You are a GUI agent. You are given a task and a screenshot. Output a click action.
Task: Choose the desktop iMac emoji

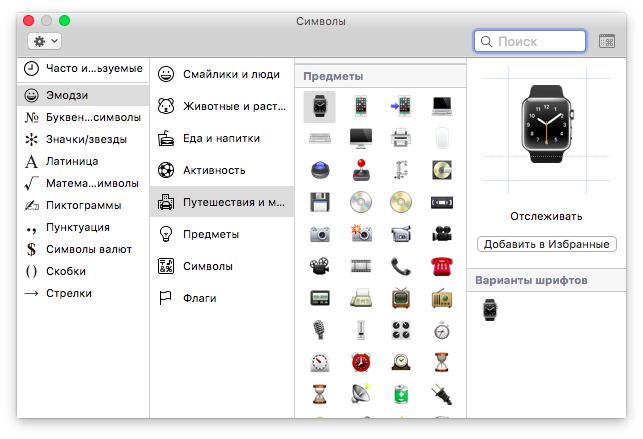pyautogui.click(x=360, y=138)
